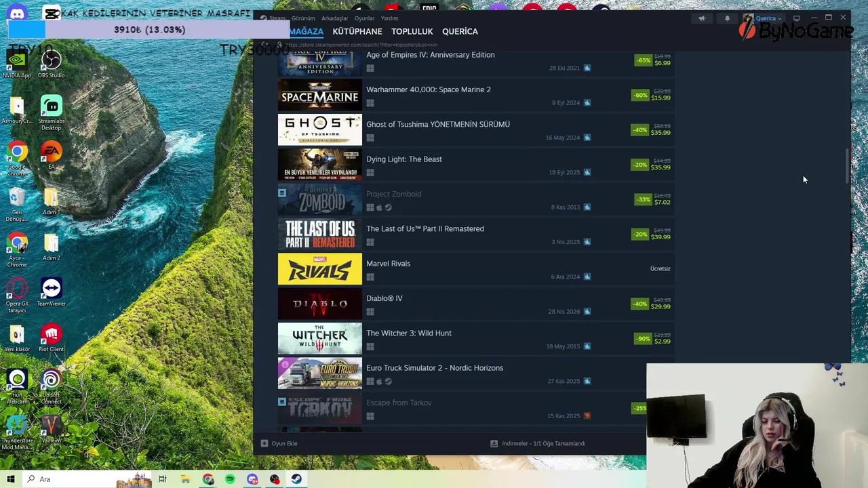
Task: Open Project Zomboid listing title
Action: point(393,194)
